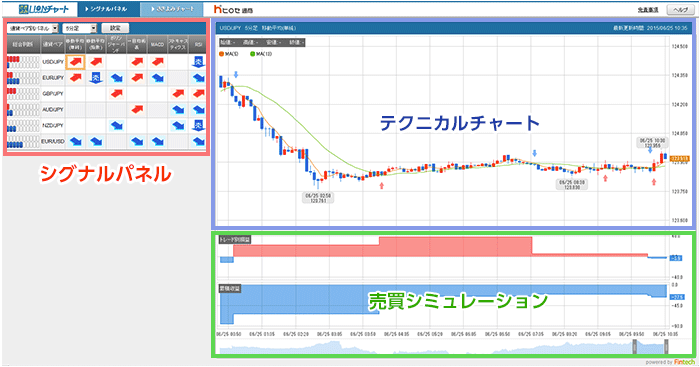Click the ストキャスティクス column header

pos(178,44)
